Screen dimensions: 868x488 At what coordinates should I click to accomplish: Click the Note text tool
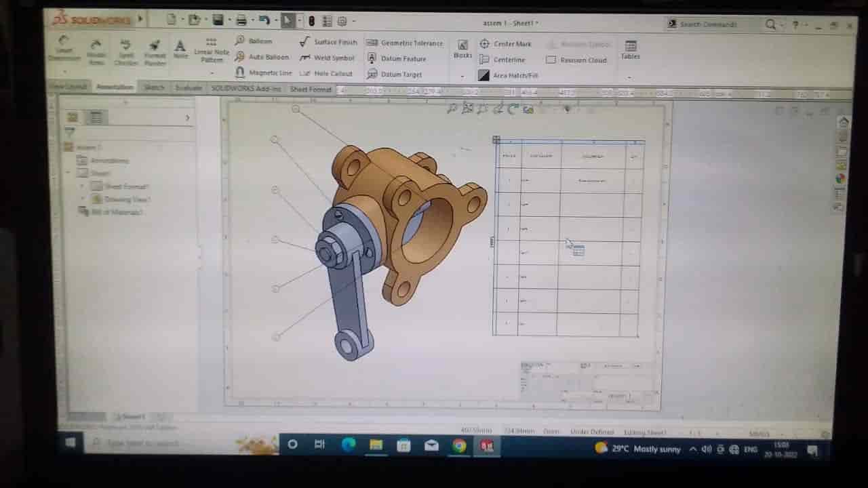pos(180,49)
